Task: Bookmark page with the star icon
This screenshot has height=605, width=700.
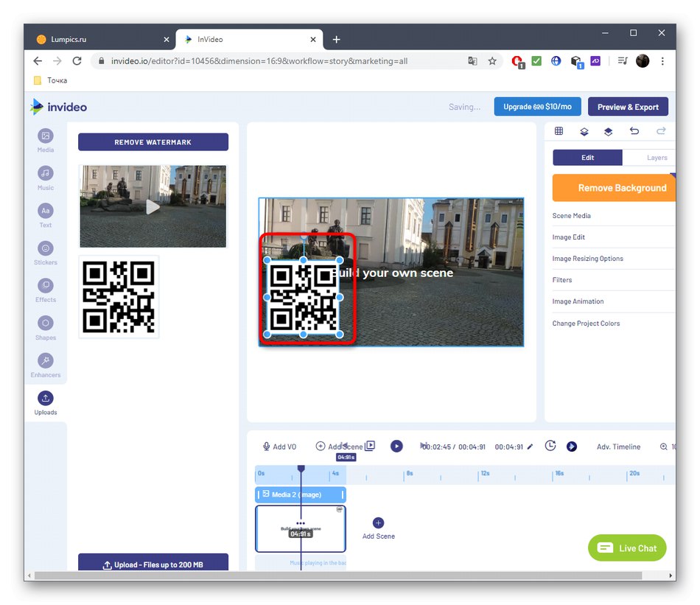Action: click(x=492, y=61)
